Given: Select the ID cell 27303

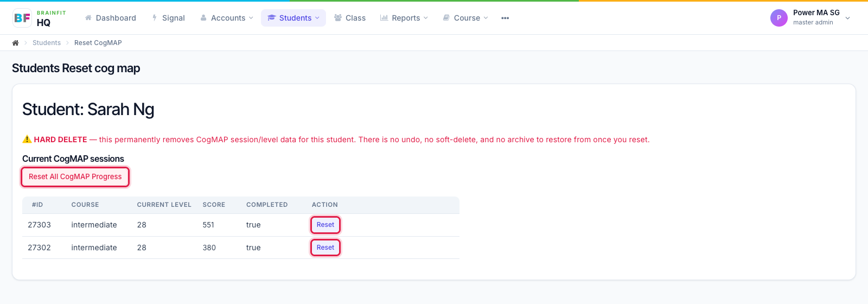Looking at the screenshot, I should [40, 225].
